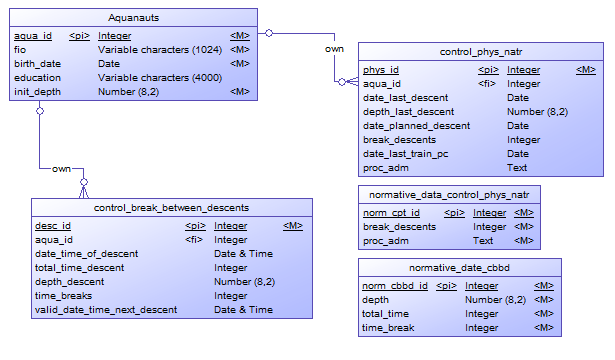
Task: Select the normative_date_cbbd entity title
Action: (x=459, y=268)
